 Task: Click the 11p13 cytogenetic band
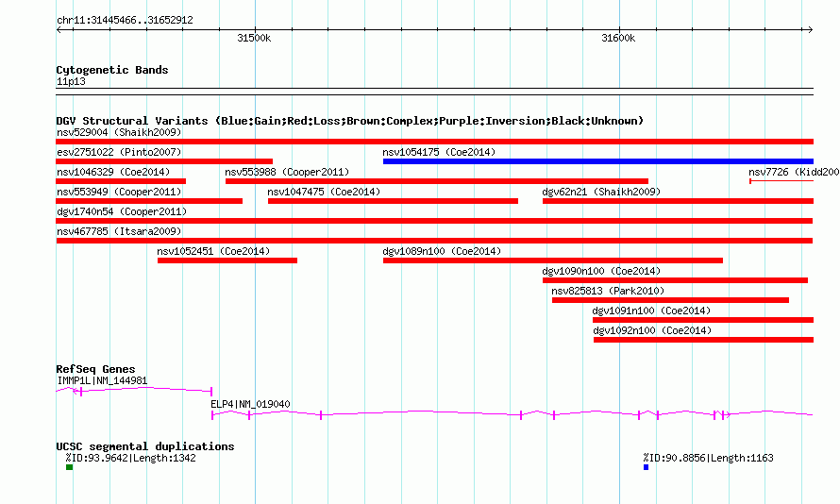point(434,92)
